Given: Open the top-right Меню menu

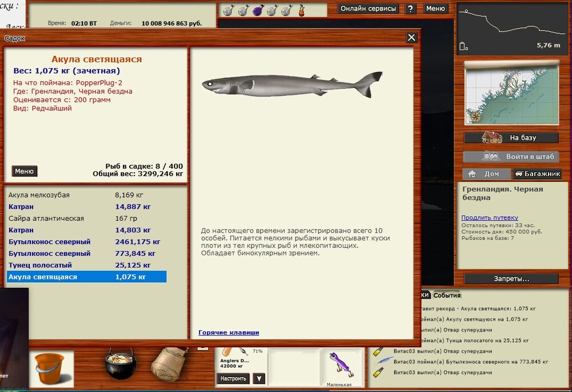Looking at the screenshot, I should tap(435, 9).
